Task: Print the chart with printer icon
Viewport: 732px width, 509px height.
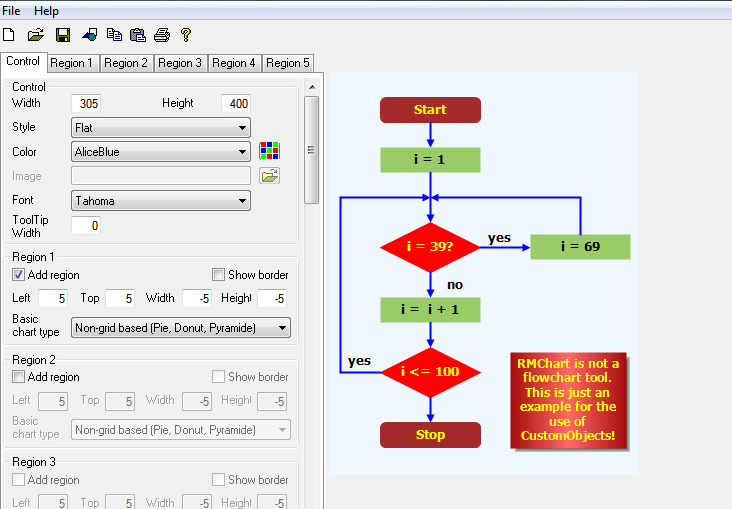Action: coord(162,35)
